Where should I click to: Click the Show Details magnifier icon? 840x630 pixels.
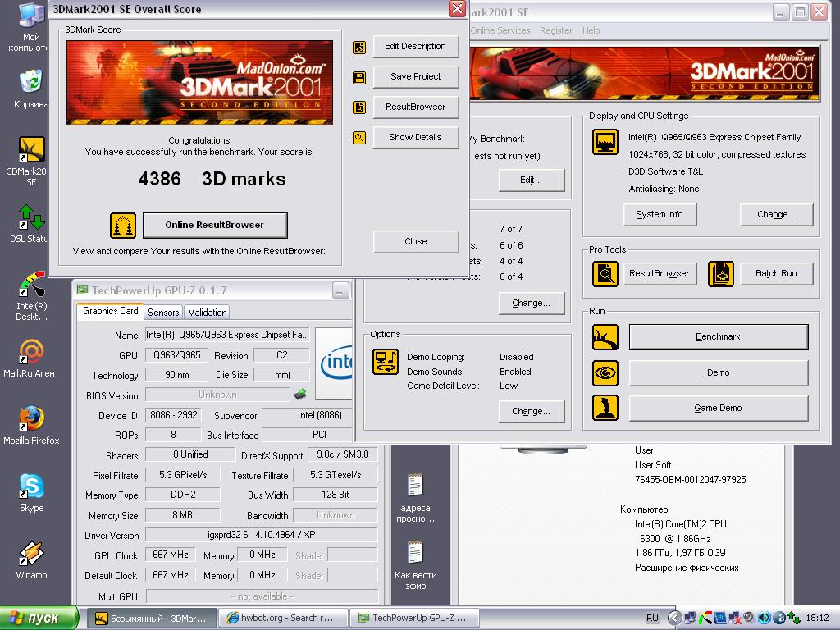pyautogui.click(x=359, y=138)
